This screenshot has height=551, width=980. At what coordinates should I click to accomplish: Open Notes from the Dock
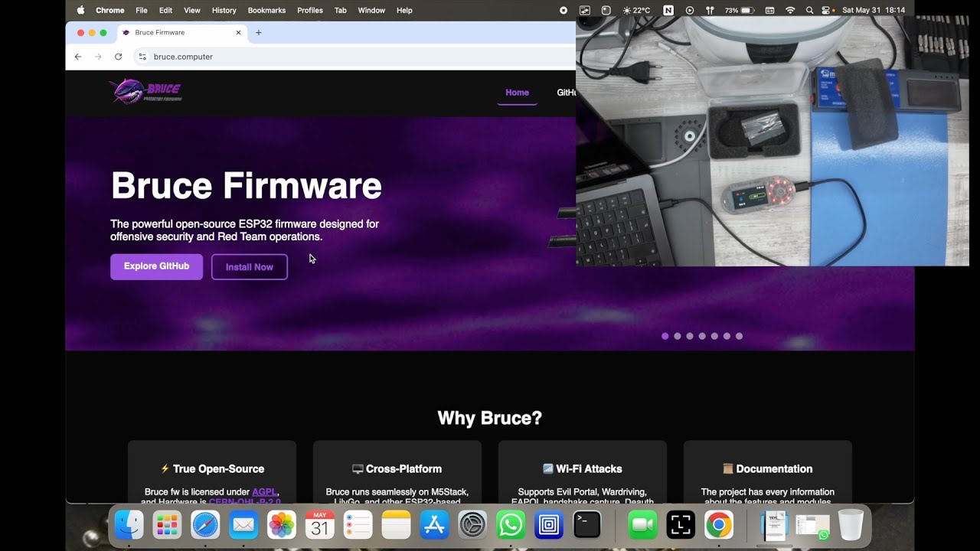click(x=396, y=525)
